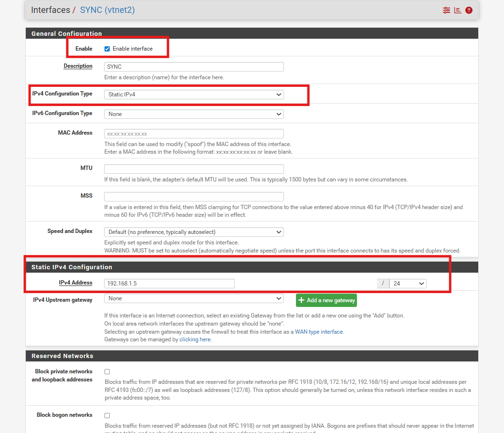Open IPv4 Configuration Type dropdown
Viewport: 504px width, 433px height.
click(194, 95)
